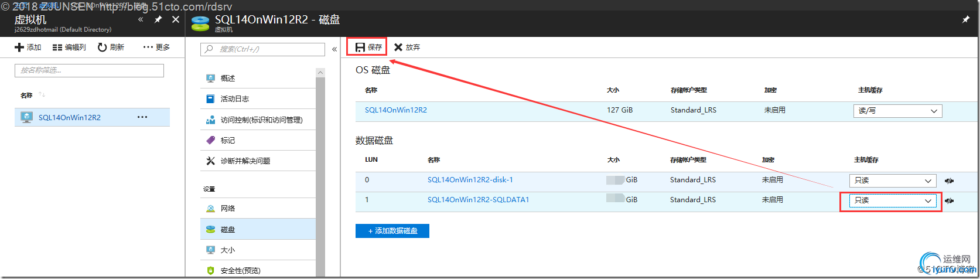Click the 磁盘 disk icon in the menu
Viewport: 980px width, 279px height.
click(211, 229)
